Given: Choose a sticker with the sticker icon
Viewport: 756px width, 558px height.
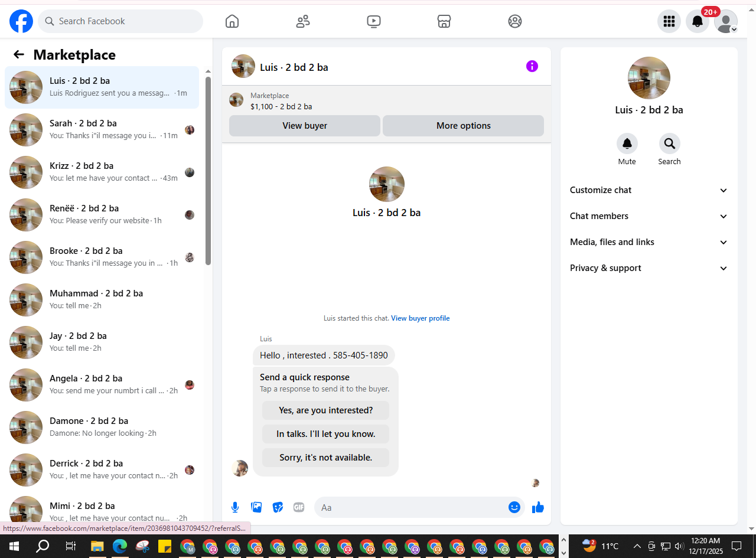Looking at the screenshot, I should [x=278, y=507].
